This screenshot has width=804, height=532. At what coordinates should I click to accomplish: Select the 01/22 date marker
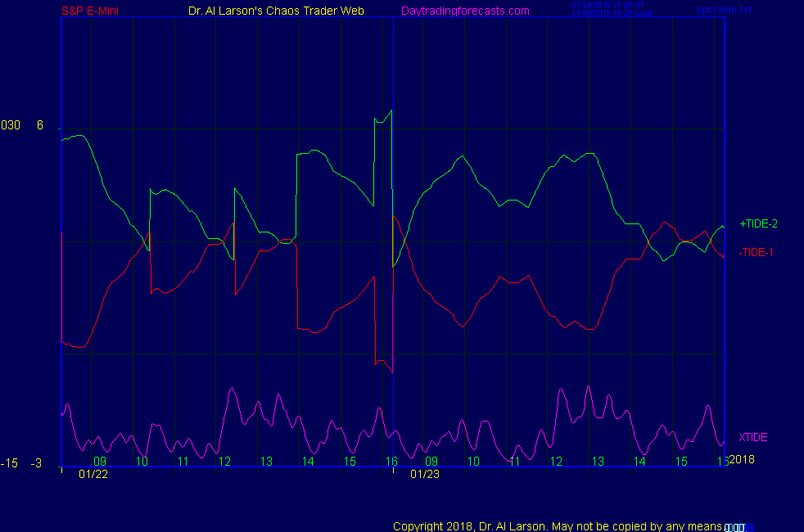[93, 474]
